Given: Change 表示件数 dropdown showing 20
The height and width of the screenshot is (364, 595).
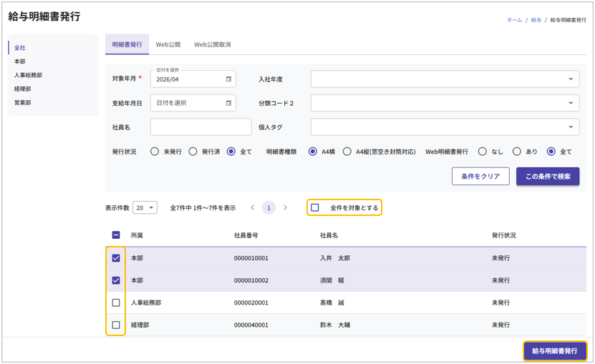Looking at the screenshot, I should [145, 208].
